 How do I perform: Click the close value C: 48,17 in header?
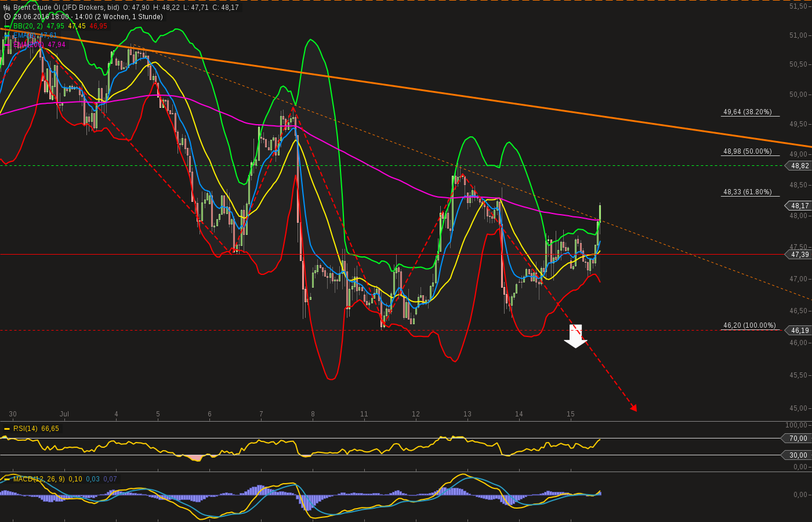pos(225,8)
